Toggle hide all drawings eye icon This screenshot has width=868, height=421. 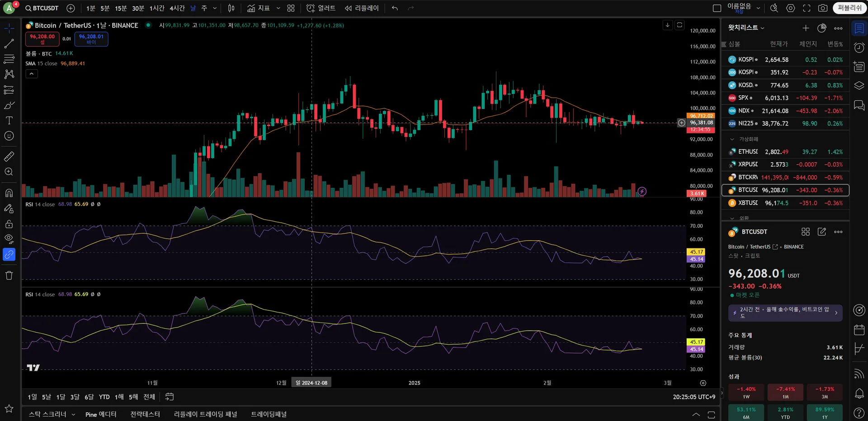coord(9,239)
